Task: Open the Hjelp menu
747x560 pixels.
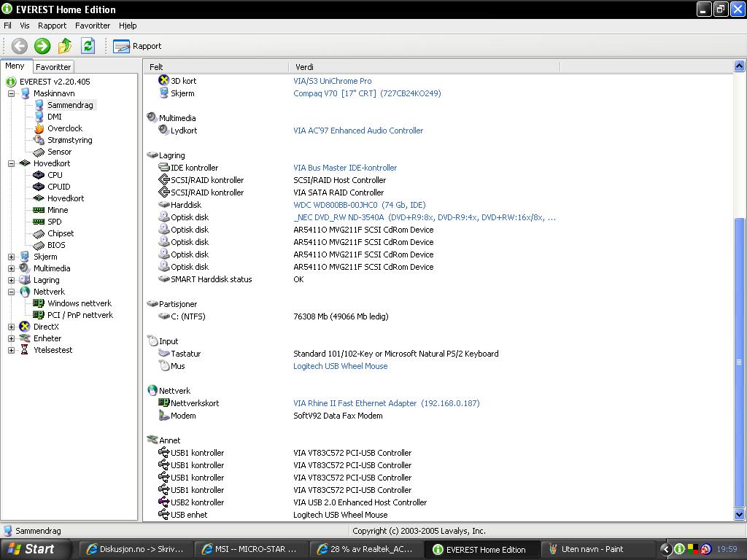Action: (x=128, y=26)
